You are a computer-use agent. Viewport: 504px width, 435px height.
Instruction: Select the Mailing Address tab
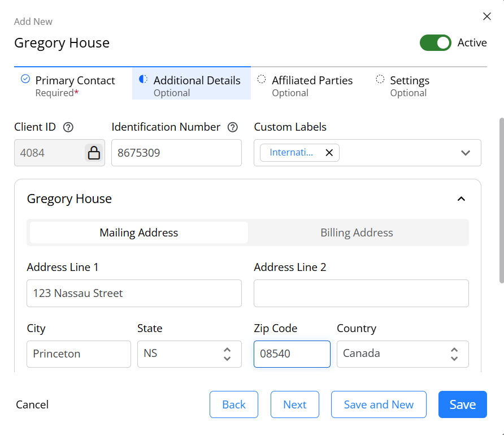click(139, 232)
